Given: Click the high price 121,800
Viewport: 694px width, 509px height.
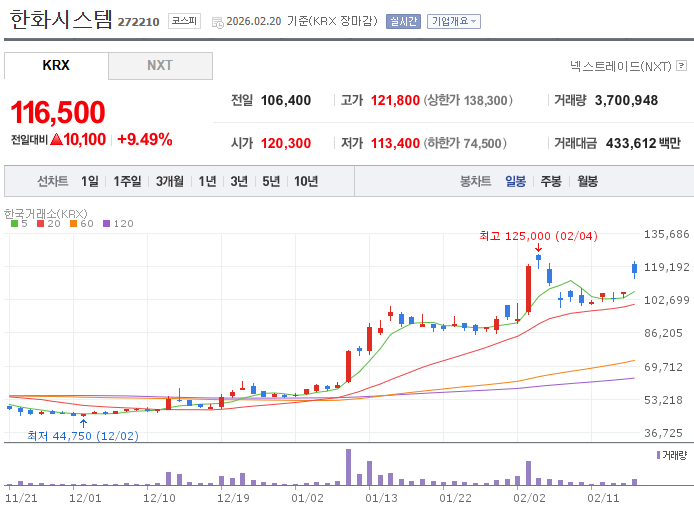Looking at the screenshot, I should [x=395, y=100].
